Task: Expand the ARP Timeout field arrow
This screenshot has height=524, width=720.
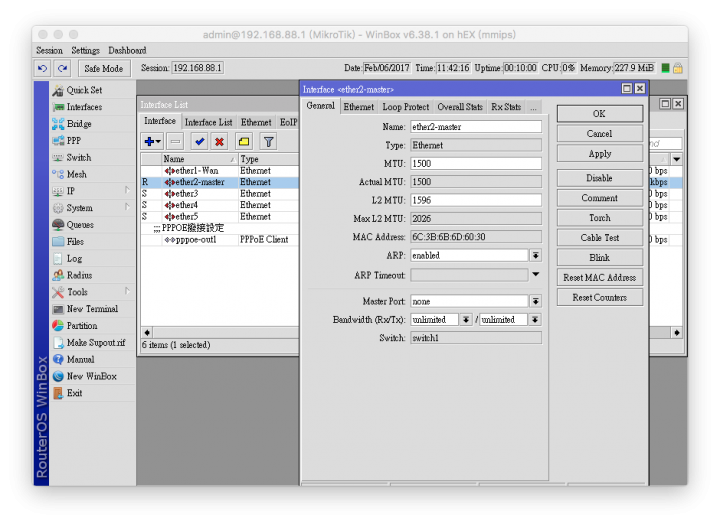Action: [535, 275]
